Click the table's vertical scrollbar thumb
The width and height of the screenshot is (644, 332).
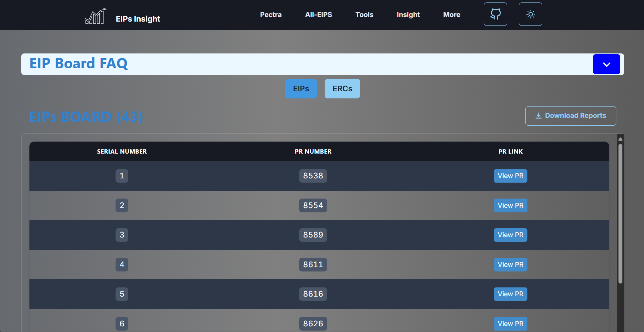point(620,212)
